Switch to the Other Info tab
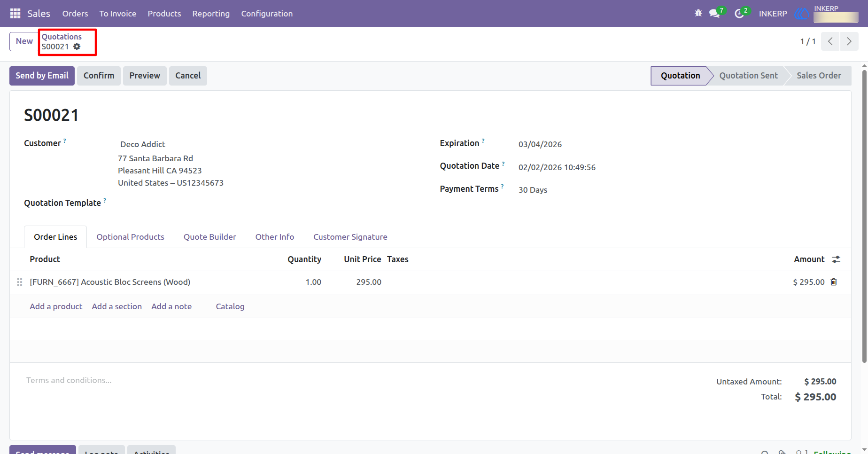This screenshot has height=454, width=868. pyautogui.click(x=275, y=237)
